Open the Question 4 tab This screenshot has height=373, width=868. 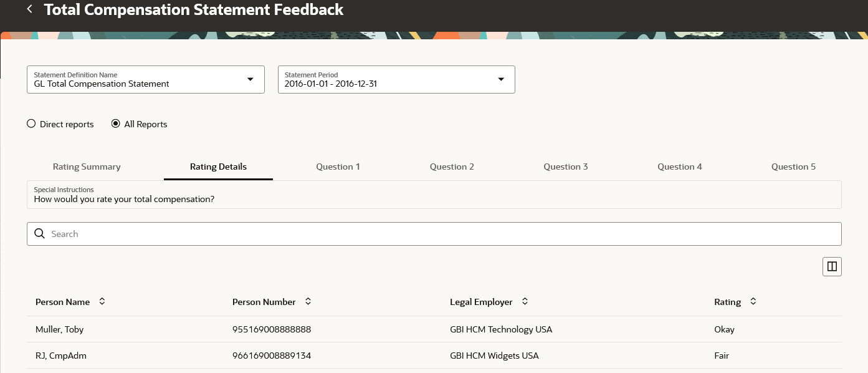[x=680, y=167]
